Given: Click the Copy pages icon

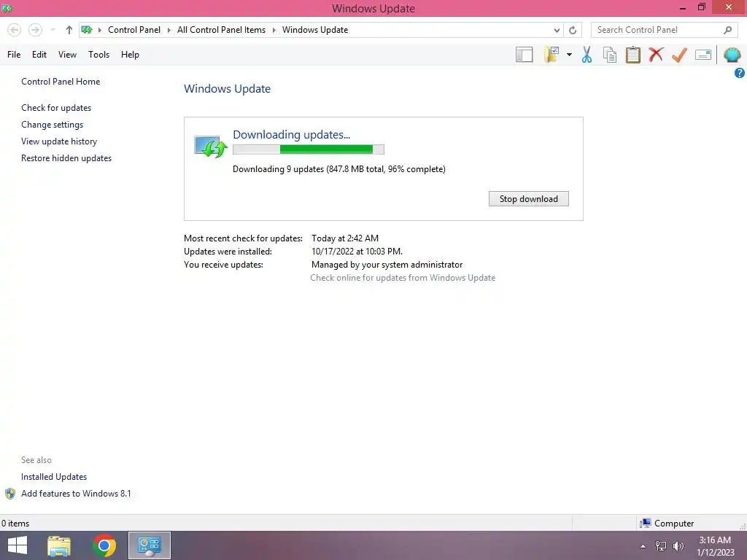Looking at the screenshot, I should click(x=610, y=55).
